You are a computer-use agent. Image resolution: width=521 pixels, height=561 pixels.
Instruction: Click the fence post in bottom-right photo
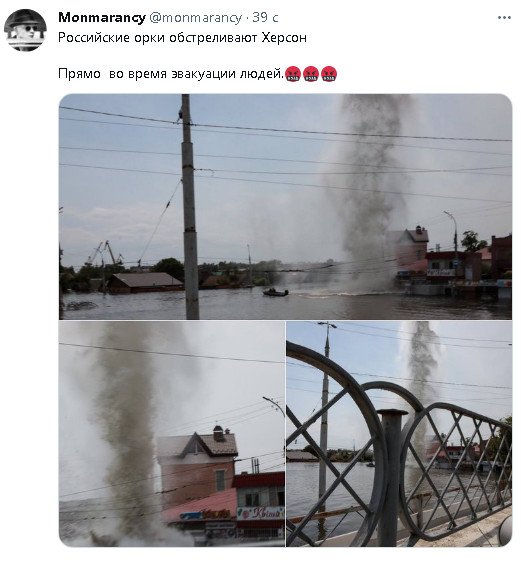point(391,478)
